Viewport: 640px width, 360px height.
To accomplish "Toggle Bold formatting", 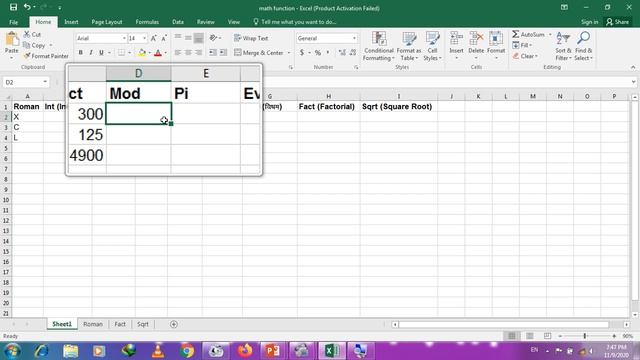I will coord(80,53).
